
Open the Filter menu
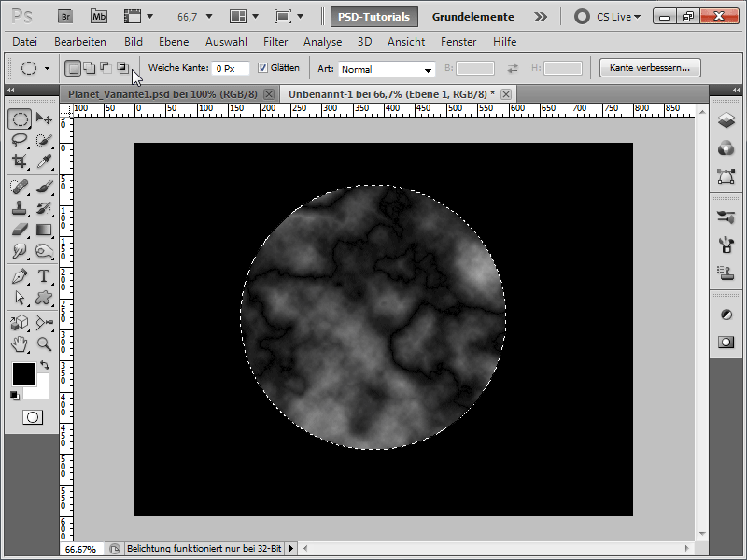(275, 42)
